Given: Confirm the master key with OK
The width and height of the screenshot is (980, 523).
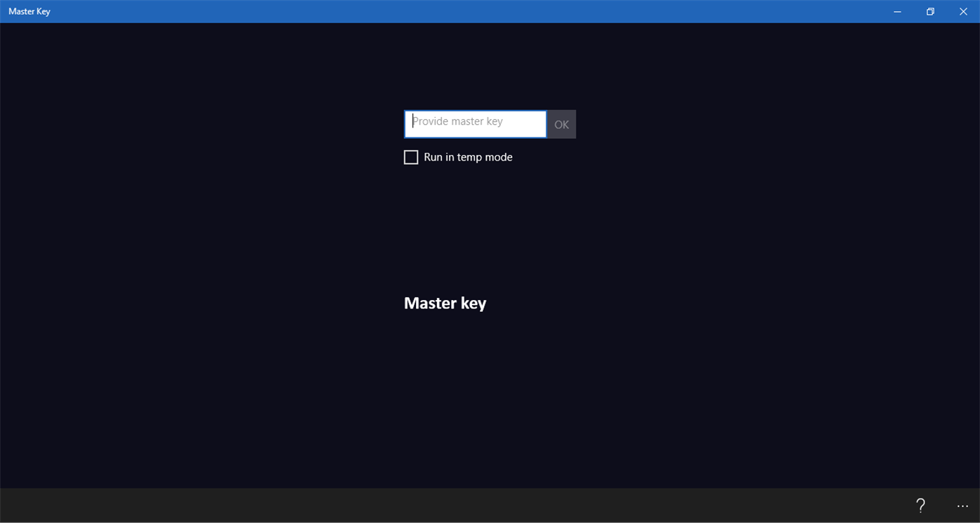Looking at the screenshot, I should [561, 124].
